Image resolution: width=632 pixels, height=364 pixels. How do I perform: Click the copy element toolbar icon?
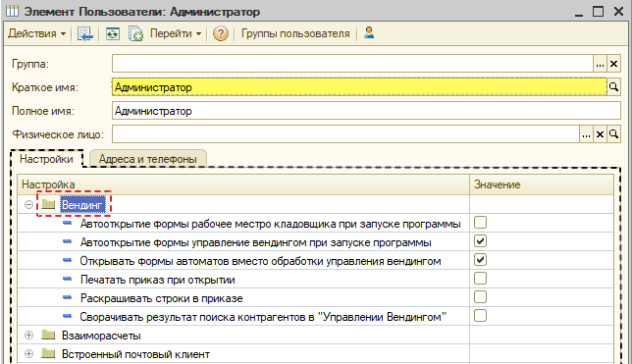[135, 34]
